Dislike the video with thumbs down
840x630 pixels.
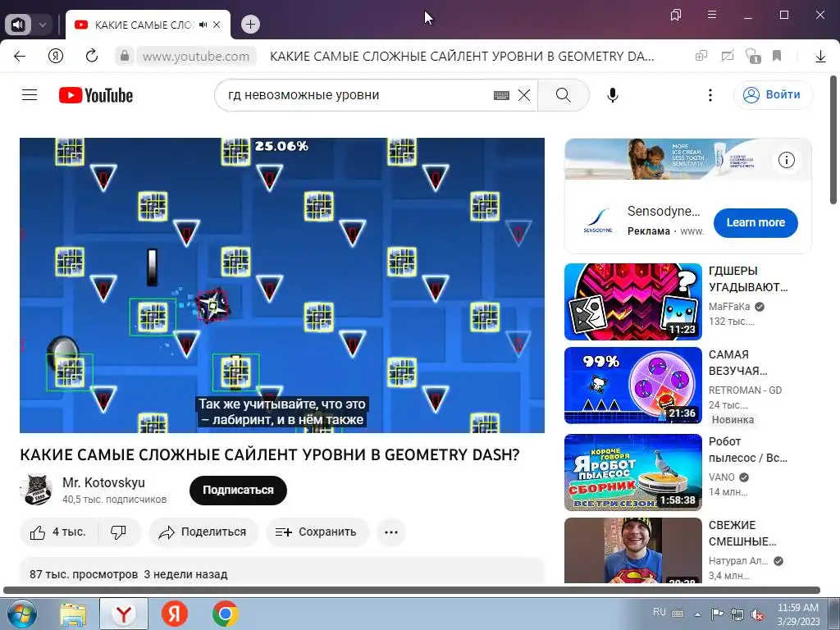[x=119, y=532]
